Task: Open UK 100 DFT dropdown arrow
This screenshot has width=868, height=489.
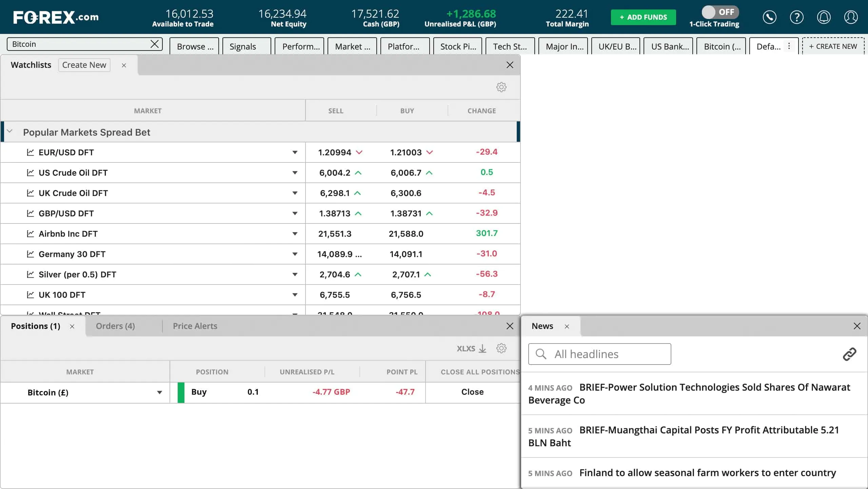Action: click(x=295, y=295)
